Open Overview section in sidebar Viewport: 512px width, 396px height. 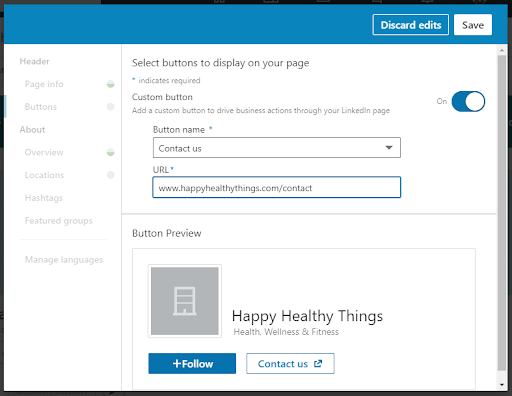(x=44, y=152)
